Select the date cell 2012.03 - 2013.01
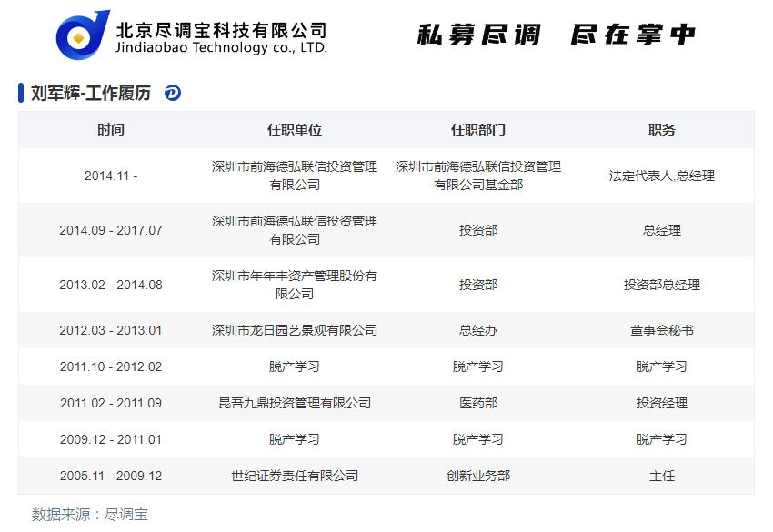The image size is (773, 532). 111,330
